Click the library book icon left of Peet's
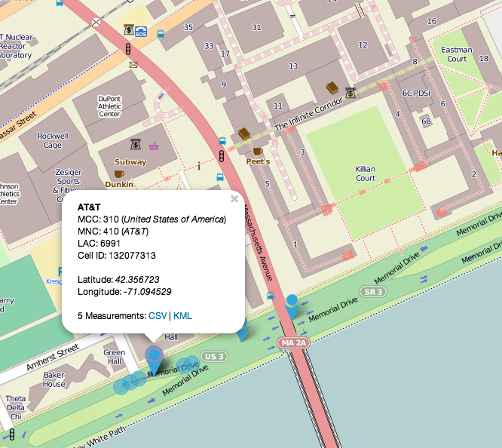 coord(244,134)
